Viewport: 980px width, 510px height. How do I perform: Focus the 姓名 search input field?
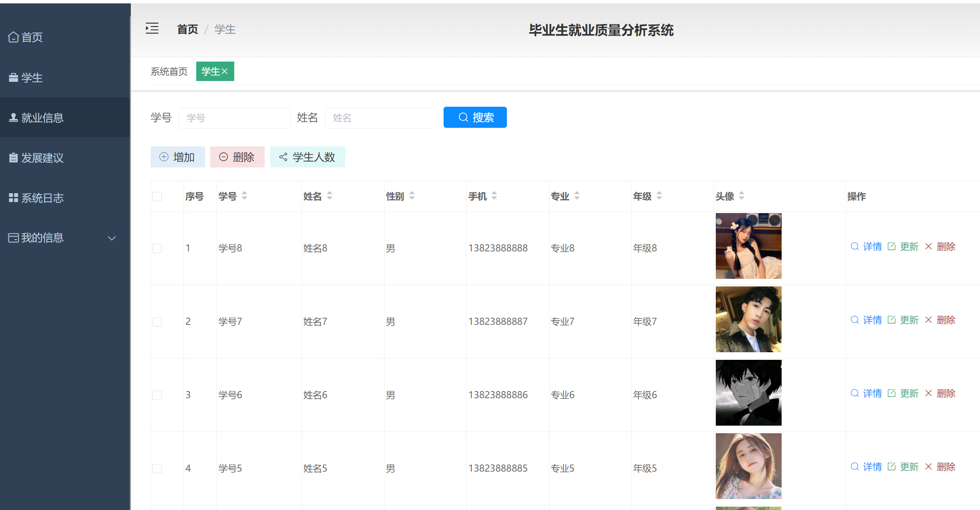pos(380,118)
